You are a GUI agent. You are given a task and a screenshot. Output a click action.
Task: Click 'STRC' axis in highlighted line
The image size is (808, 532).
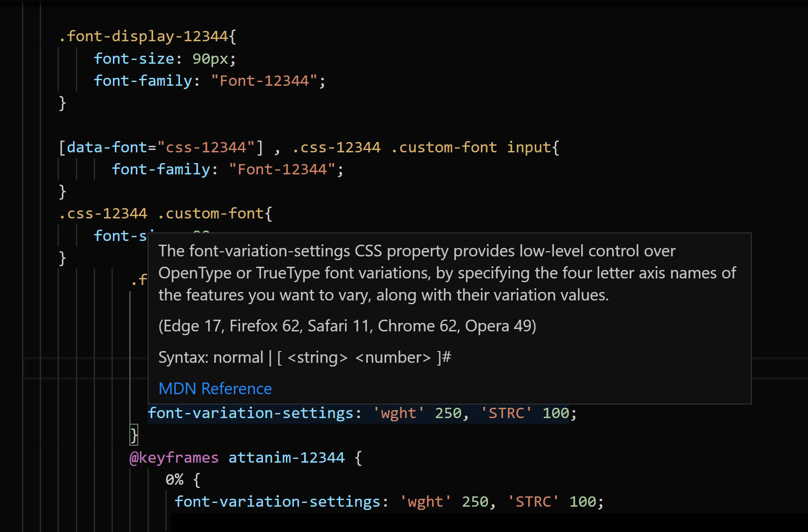coord(506,413)
